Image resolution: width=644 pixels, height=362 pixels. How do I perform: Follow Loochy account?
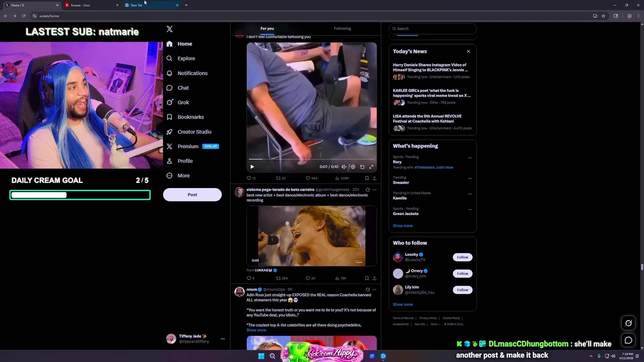462,257
